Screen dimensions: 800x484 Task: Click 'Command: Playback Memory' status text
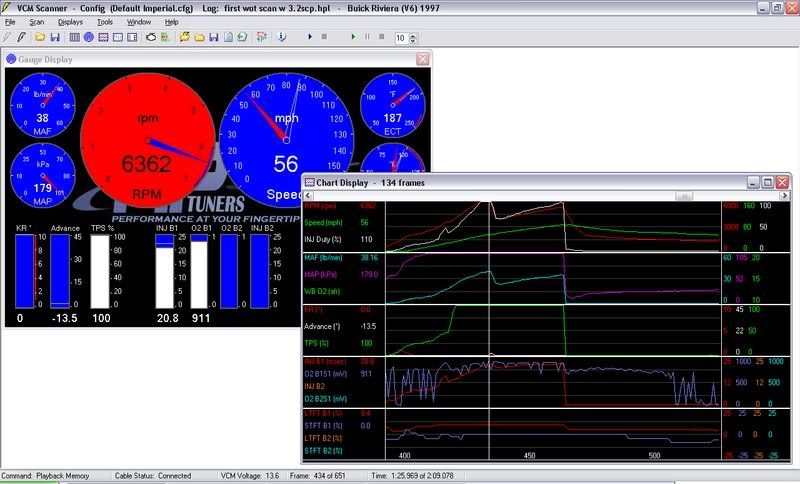[x=45, y=476]
